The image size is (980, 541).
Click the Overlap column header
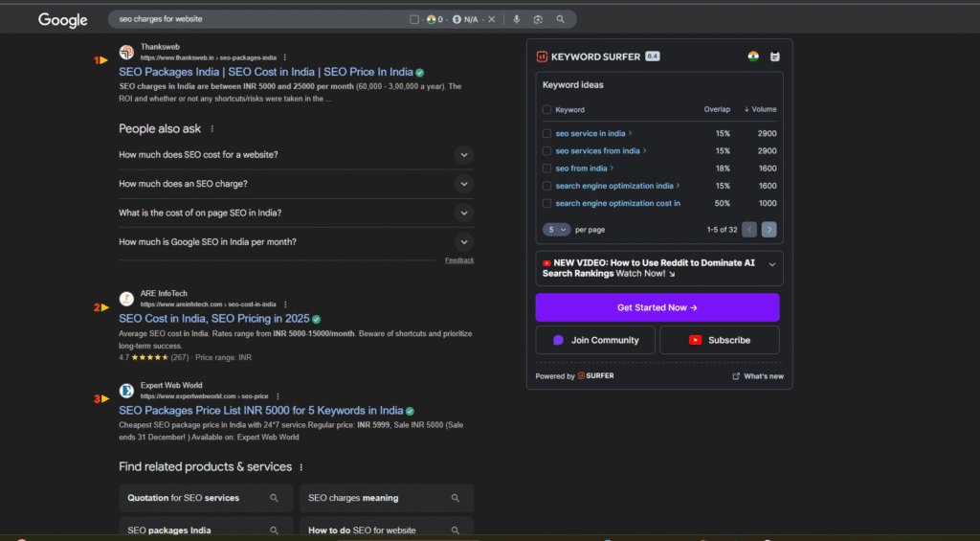(717, 109)
